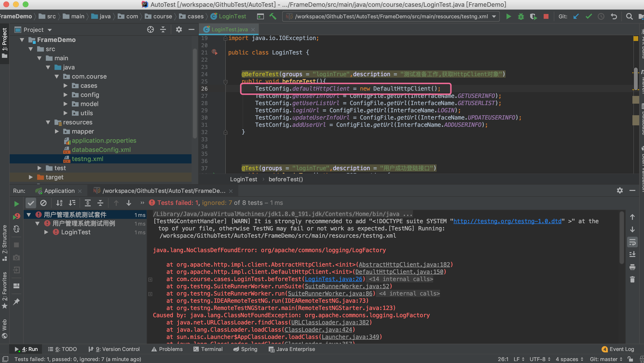The width and height of the screenshot is (644, 363).
Task: Stop the process with red square icon
Action: pyautogui.click(x=546, y=16)
